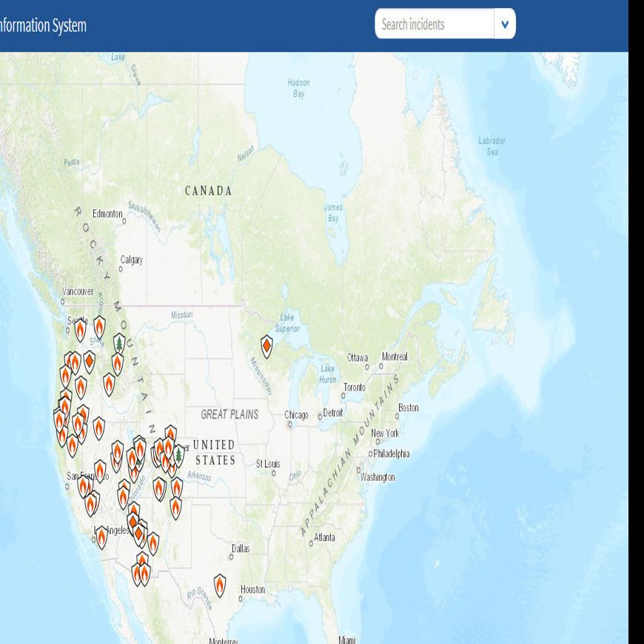Viewport: 644px width, 644px height.
Task: Select the wildfire marker in central Idaho
Action: (110, 383)
